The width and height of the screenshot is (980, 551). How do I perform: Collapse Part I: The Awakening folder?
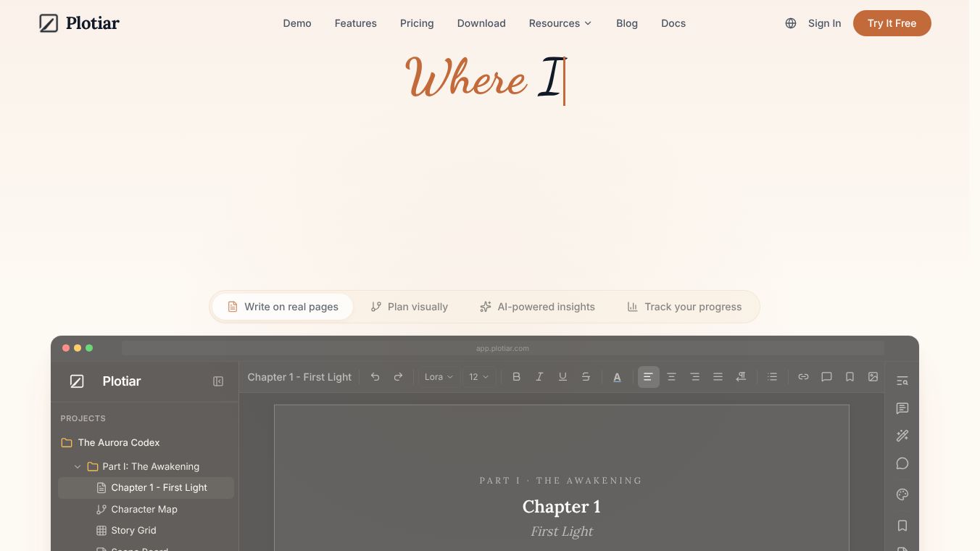(78, 467)
